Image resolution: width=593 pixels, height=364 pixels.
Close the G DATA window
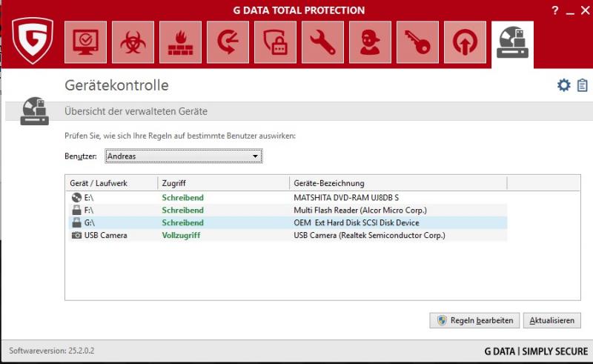pyautogui.click(x=585, y=10)
